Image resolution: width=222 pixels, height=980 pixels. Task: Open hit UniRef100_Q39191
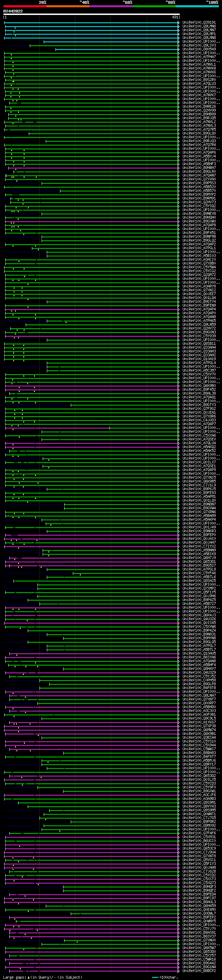pyautogui.click(x=199, y=23)
